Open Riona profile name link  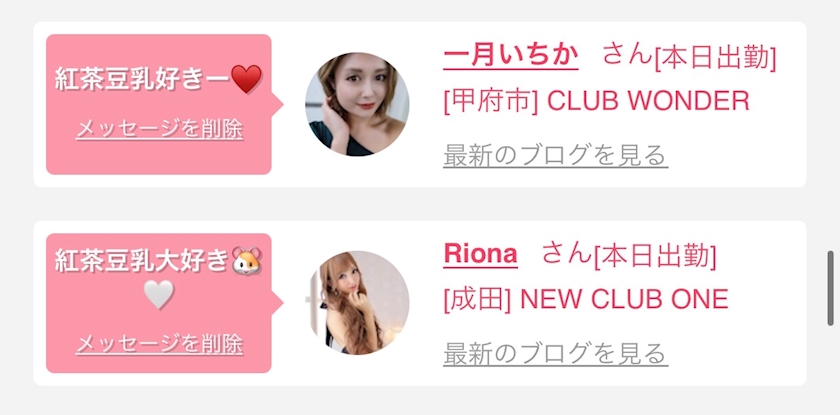481,254
